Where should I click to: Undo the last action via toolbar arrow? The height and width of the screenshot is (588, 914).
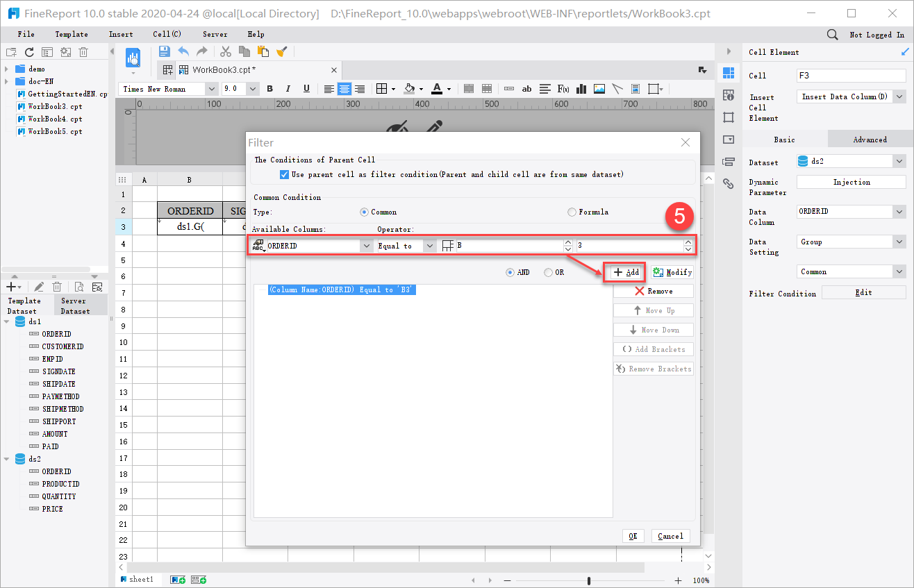pos(183,51)
